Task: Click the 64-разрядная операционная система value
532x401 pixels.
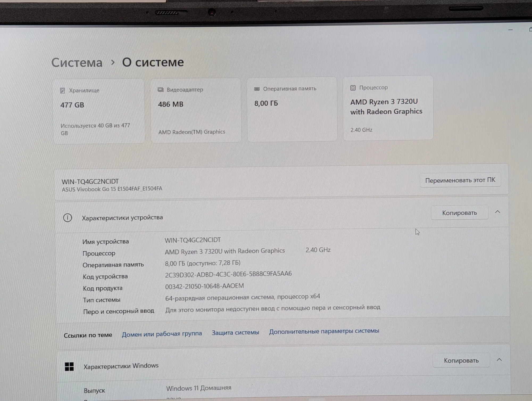Action: pyautogui.click(x=243, y=297)
